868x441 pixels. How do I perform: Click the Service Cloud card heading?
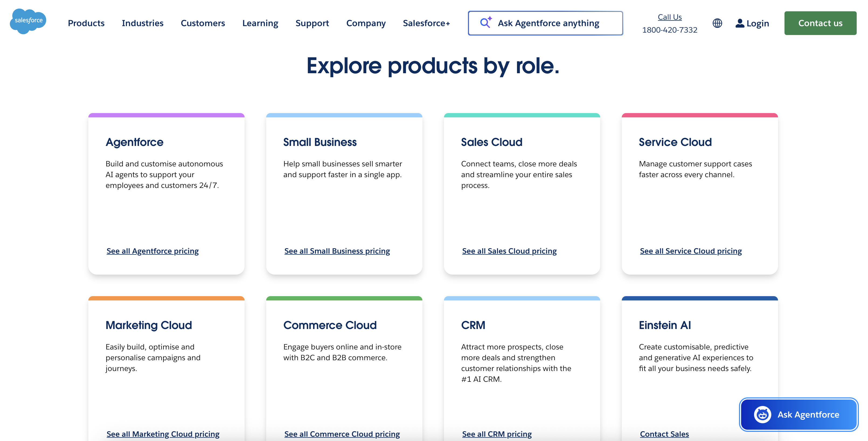point(675,142)
